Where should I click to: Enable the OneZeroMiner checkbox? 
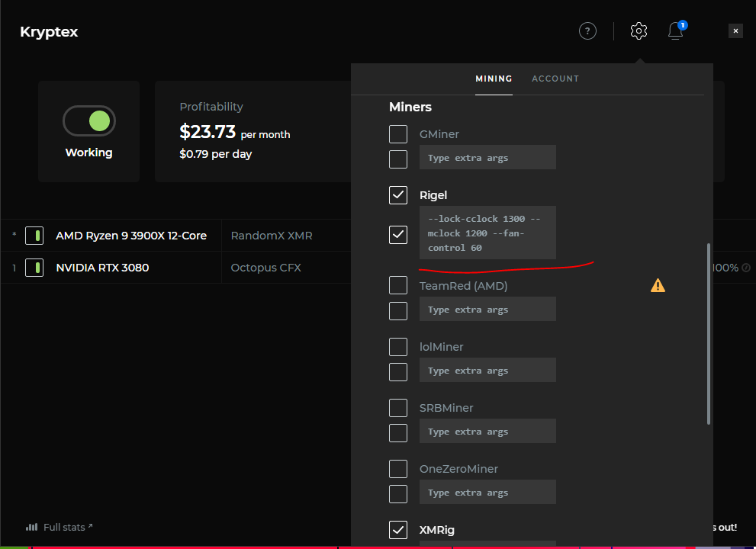coord(397,468)
